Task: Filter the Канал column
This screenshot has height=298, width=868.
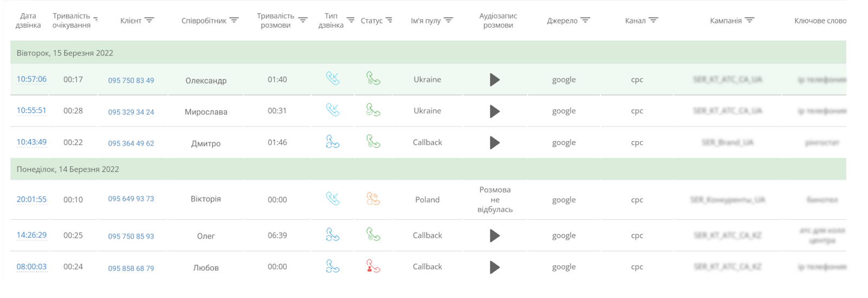Action: coord(653,20)
